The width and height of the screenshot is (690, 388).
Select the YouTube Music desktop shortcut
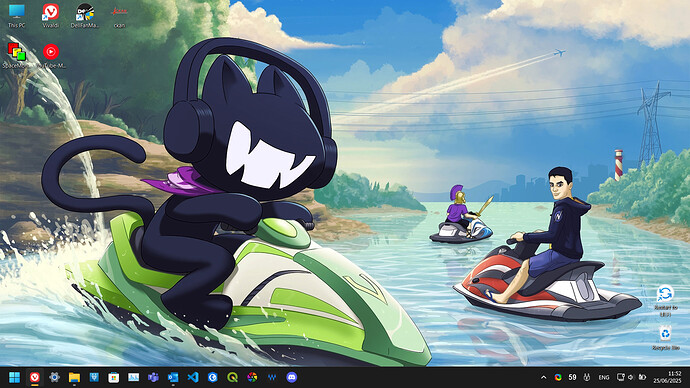pos(51,56)
